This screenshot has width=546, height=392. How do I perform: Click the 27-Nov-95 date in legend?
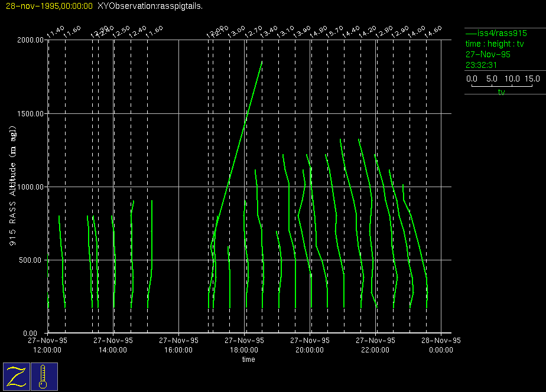pyautogui.click(x=488, y=54)
